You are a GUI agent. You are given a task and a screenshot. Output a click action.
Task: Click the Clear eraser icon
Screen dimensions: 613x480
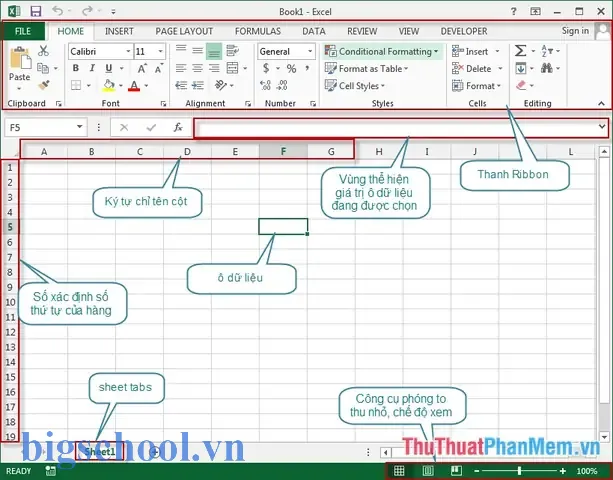(x=521, y=85)
